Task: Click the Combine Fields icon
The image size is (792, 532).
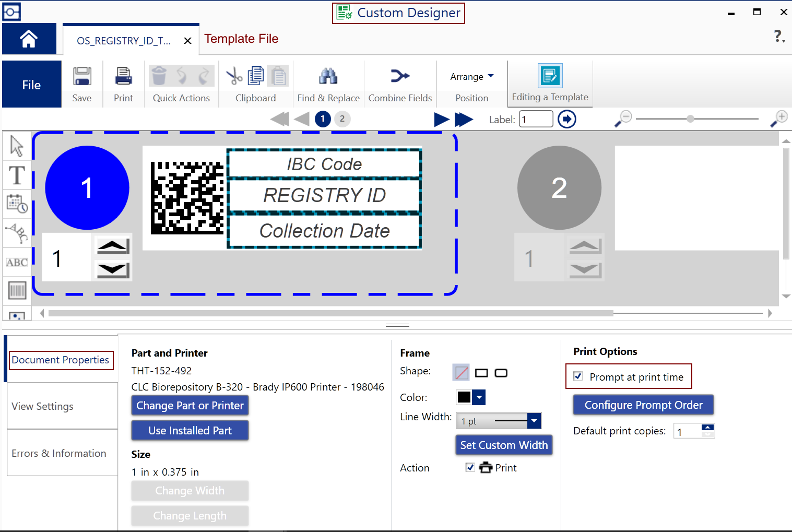Action: (400, 76)
